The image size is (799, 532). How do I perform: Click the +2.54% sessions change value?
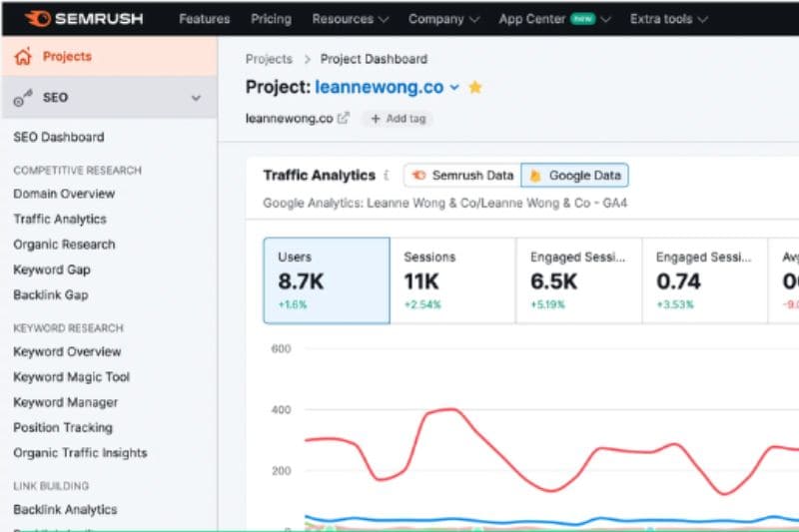coord(422,304)
